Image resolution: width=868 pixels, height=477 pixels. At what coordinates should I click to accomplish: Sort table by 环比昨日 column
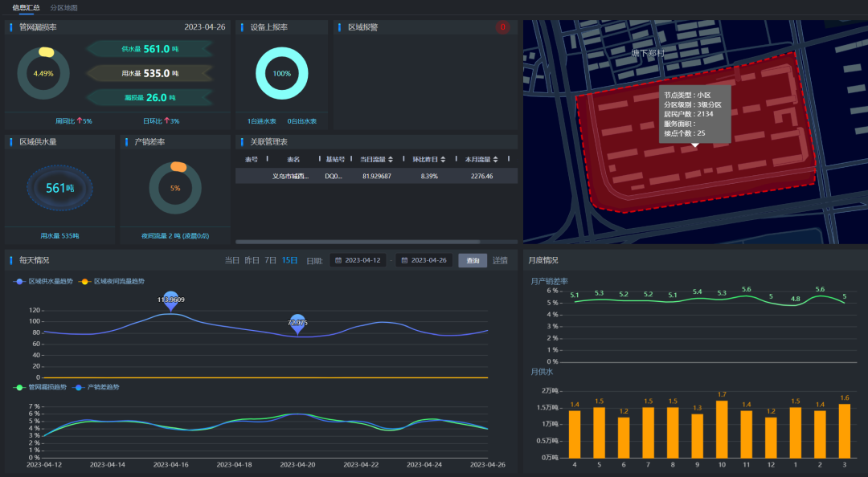click(443, 159)
